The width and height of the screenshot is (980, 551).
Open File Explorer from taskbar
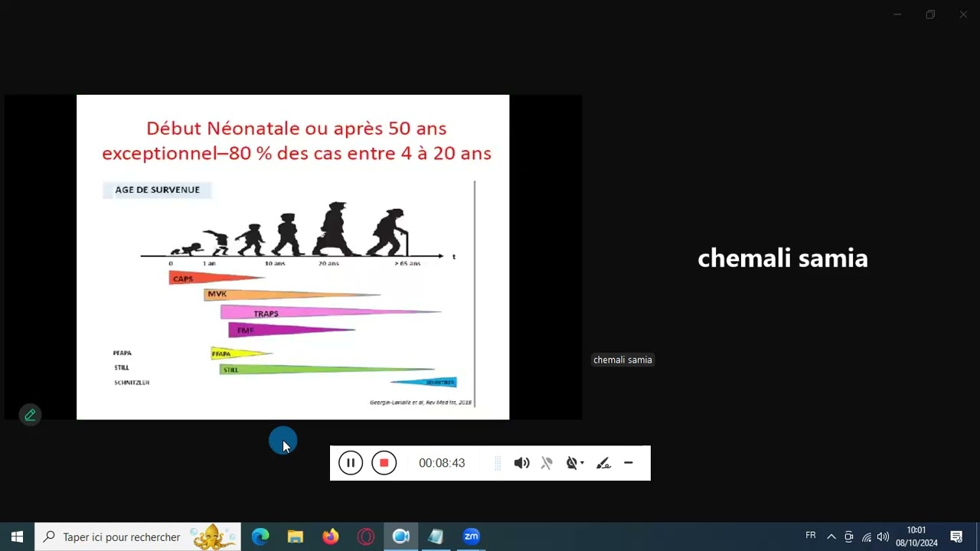tap(296, 536)
